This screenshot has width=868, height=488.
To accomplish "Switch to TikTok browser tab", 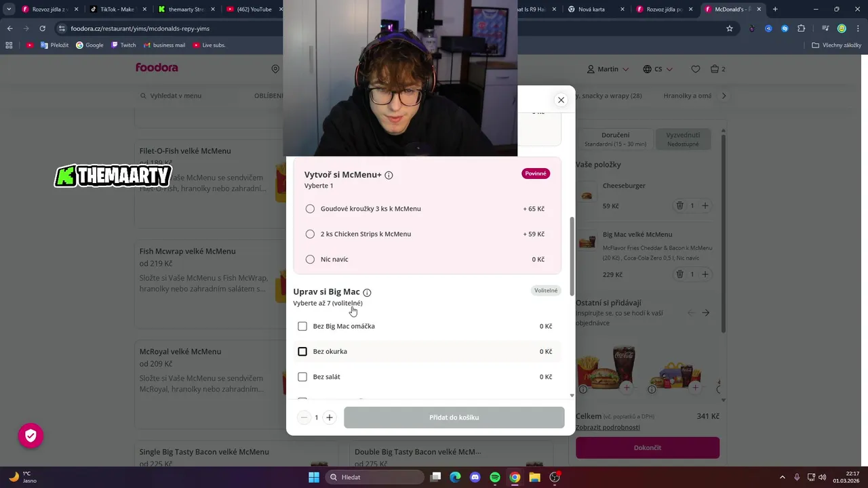I will (x=117, y=9).
